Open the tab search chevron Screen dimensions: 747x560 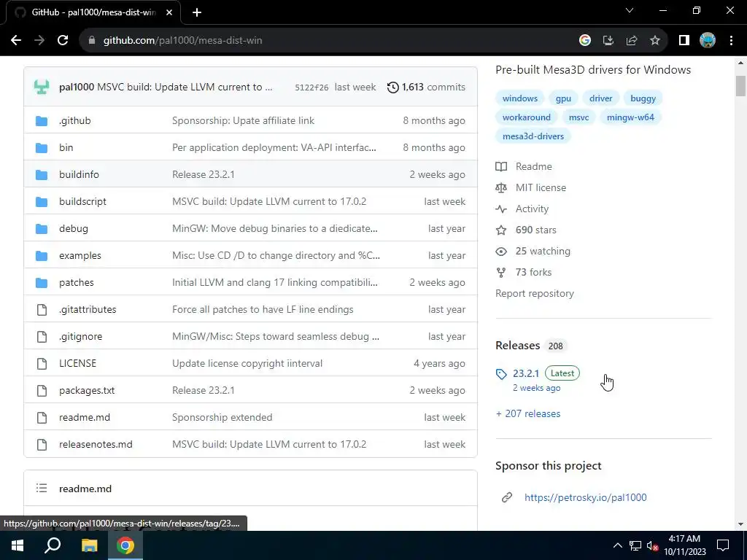pyautogui.click(x=630, y=10)
